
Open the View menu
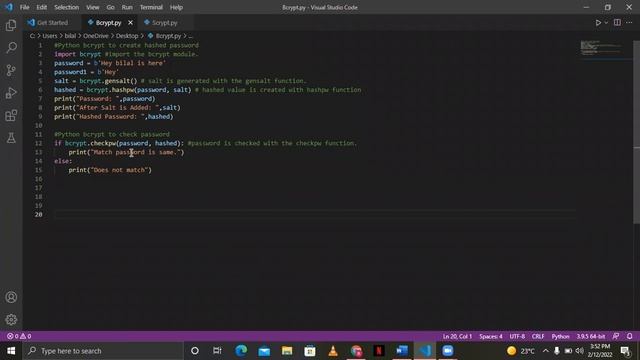(x=93, y=7)
